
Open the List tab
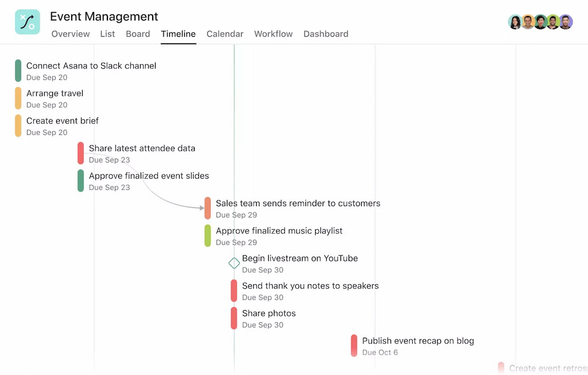(x=107, y=34)
